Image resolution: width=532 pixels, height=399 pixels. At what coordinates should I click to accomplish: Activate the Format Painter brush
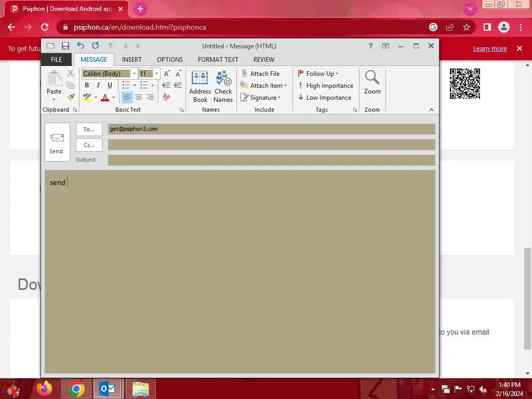click(x=71, y=97)
